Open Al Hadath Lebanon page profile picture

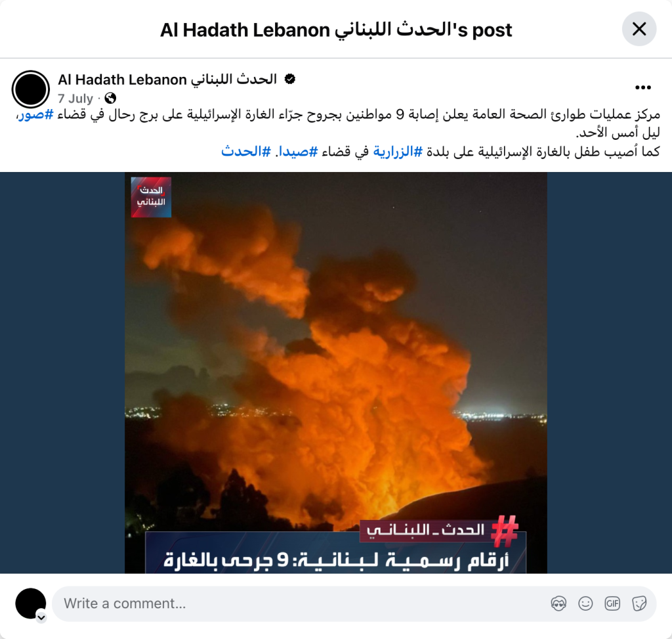point(30,89)
